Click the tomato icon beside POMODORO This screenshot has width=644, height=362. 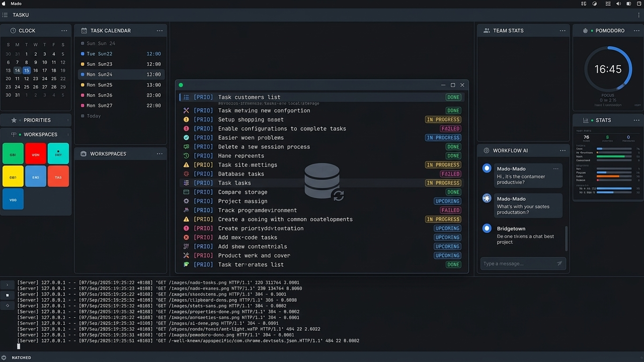[x=585, y=31]
